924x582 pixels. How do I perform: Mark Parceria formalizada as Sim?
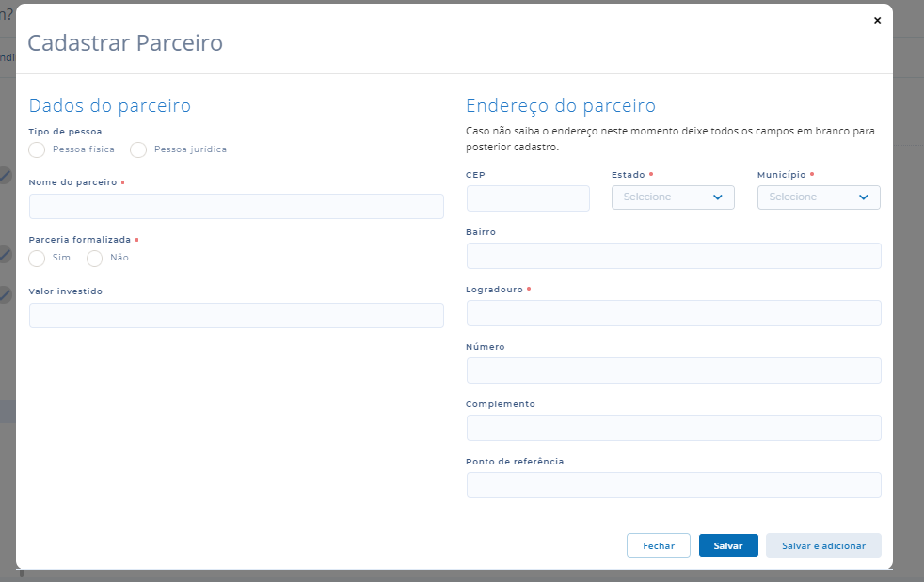pos(38,258)
